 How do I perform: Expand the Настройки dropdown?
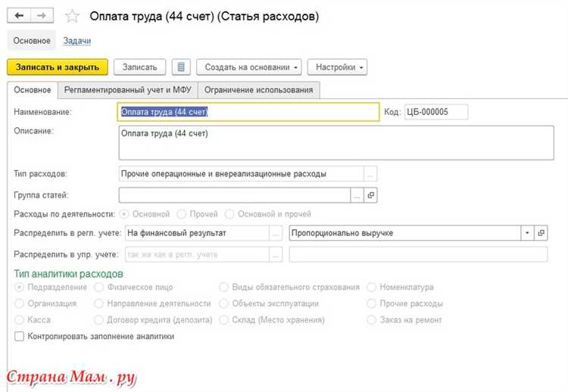[x=337, y=67]
